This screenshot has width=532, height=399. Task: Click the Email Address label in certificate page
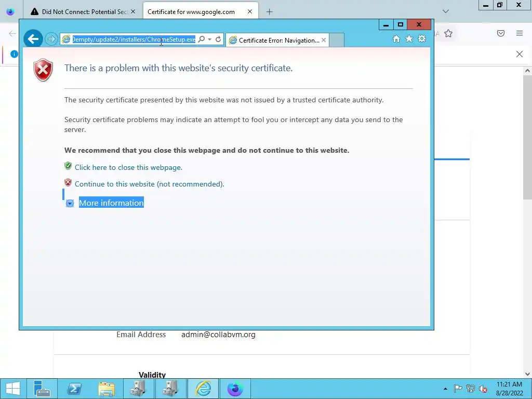(x=141, y=335)
